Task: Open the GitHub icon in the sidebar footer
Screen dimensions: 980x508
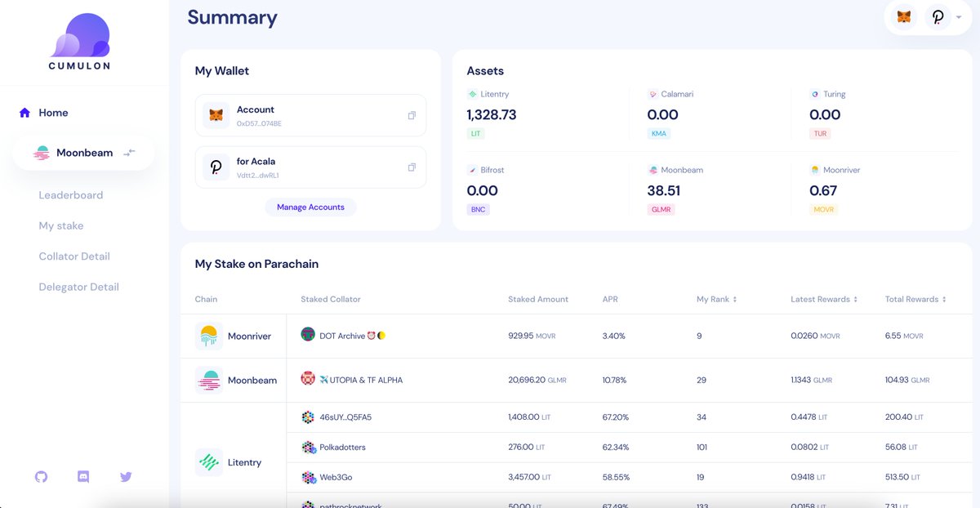Action: pos(40,476)
